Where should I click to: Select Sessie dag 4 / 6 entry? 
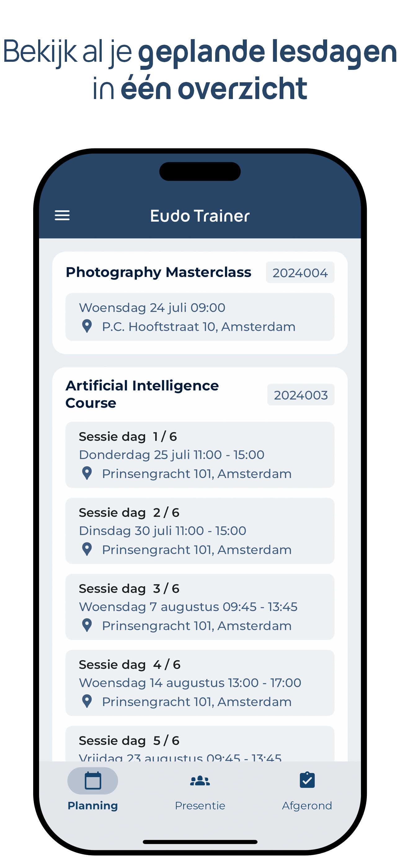tap(200, 683)
